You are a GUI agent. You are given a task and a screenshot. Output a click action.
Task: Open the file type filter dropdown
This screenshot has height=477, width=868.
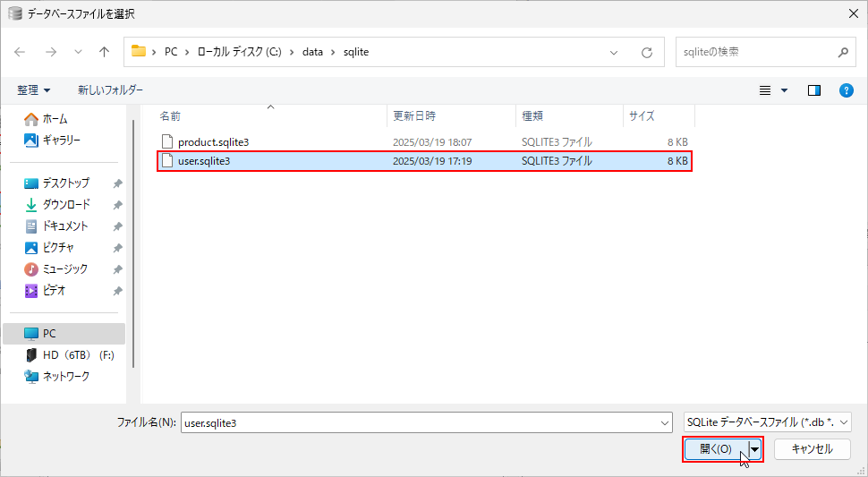766,422
